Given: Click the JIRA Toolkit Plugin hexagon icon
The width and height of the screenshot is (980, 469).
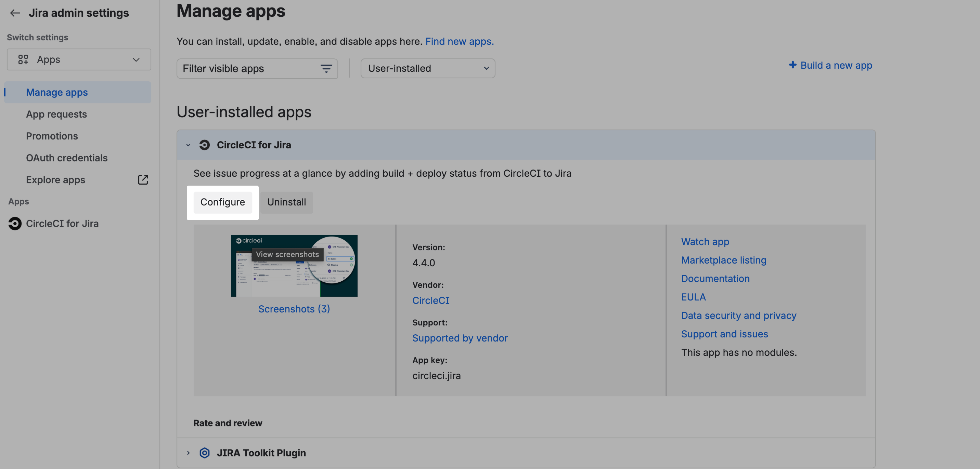Looking at the screenshot, I should click(204, 453).
